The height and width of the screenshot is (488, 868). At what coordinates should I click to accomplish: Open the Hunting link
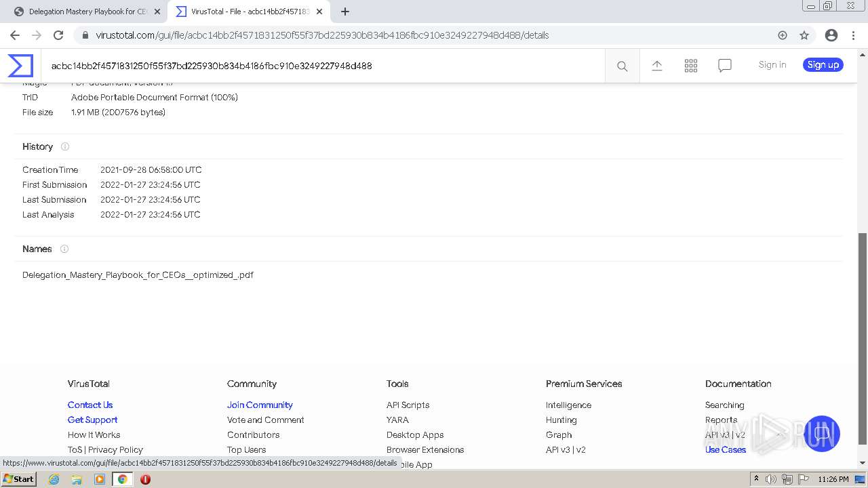coord(561,420)
